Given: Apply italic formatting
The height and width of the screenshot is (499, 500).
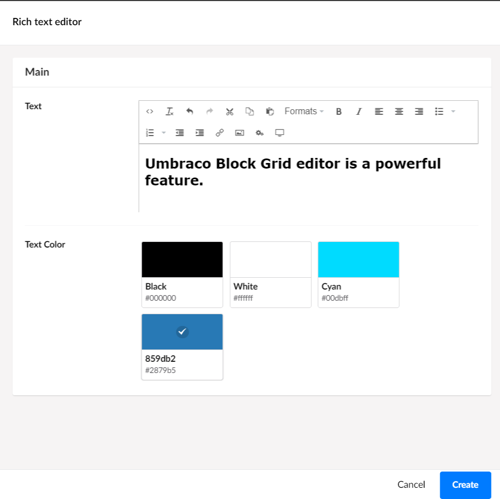Looking at the screenshot, I should point(359,111).
